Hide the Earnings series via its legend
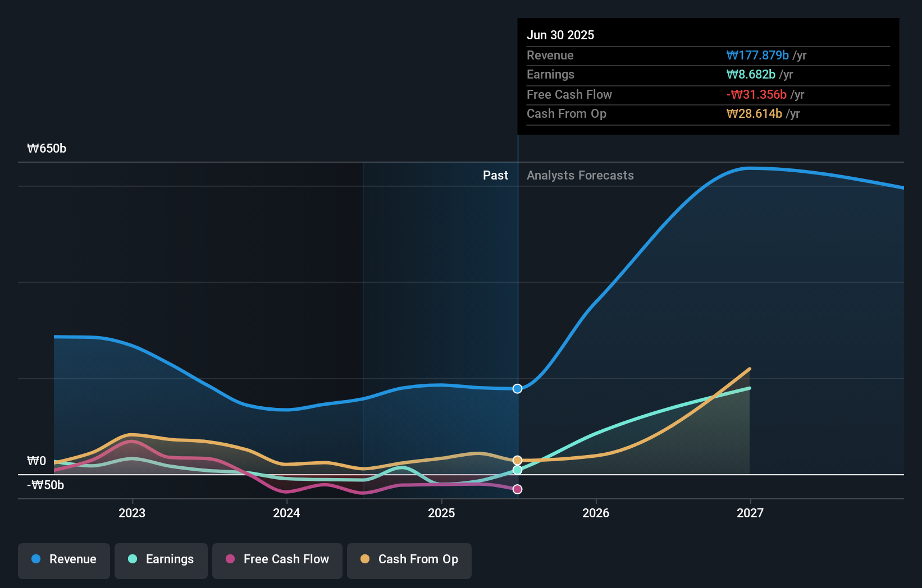The height and width of the screenshot is (588, 922). pos(161,559)
